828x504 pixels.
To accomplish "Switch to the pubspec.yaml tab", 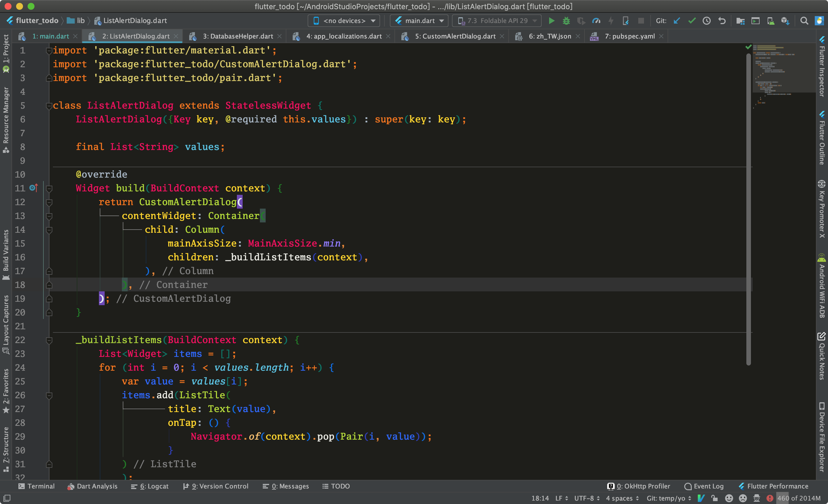I will [630, 36].
